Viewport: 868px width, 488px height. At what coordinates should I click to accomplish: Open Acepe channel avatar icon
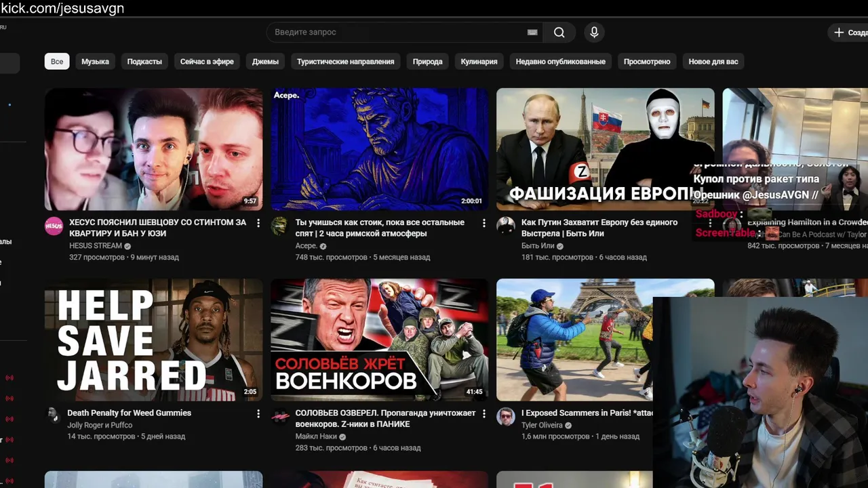[x=279, y=226]
